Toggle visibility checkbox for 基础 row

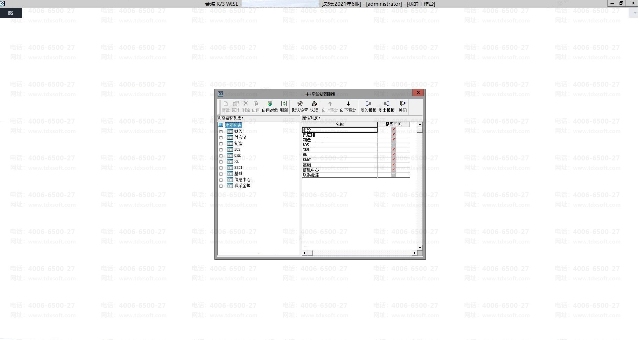click(394, 165)
